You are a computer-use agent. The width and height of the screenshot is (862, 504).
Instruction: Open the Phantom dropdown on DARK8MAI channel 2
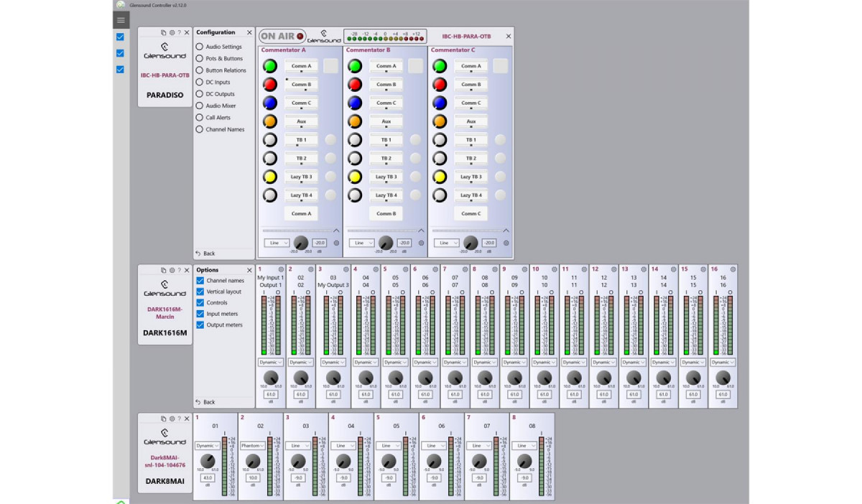click(x=252, y=446)
